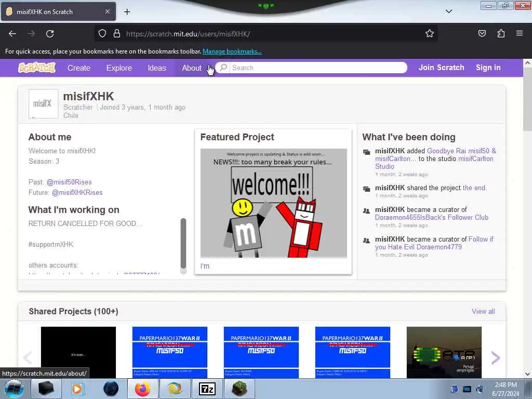Screen dimensions: 532x399
Task: Open the tracking protection shield icon
Action: pyautogui.click(x=102, y=34)
